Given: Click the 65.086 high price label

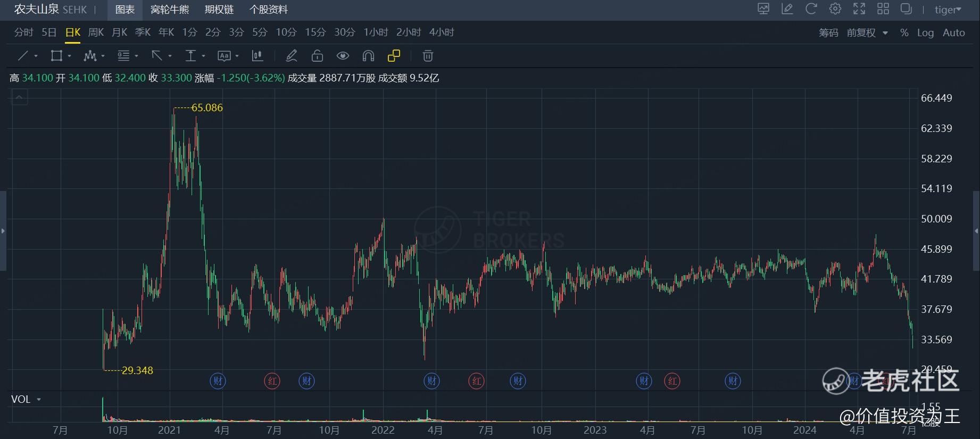Looking at the screenshot, I should pyautogui.click(x=207, y=107).
